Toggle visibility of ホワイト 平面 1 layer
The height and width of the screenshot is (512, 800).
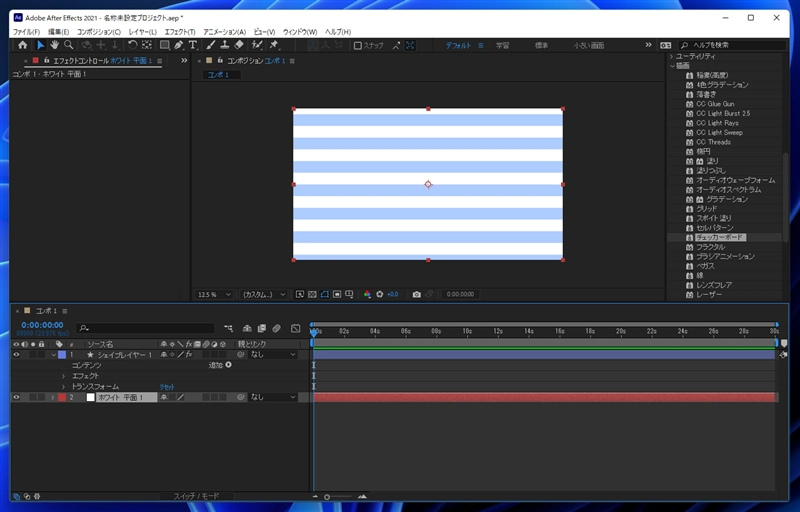point(16,397)
